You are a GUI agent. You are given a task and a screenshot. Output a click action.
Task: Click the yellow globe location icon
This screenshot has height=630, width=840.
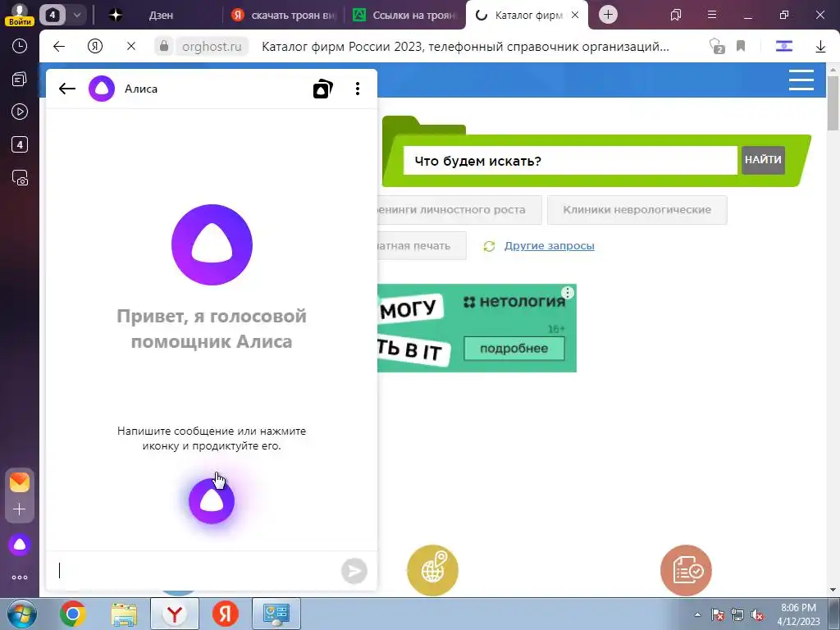tap(432, 571)
